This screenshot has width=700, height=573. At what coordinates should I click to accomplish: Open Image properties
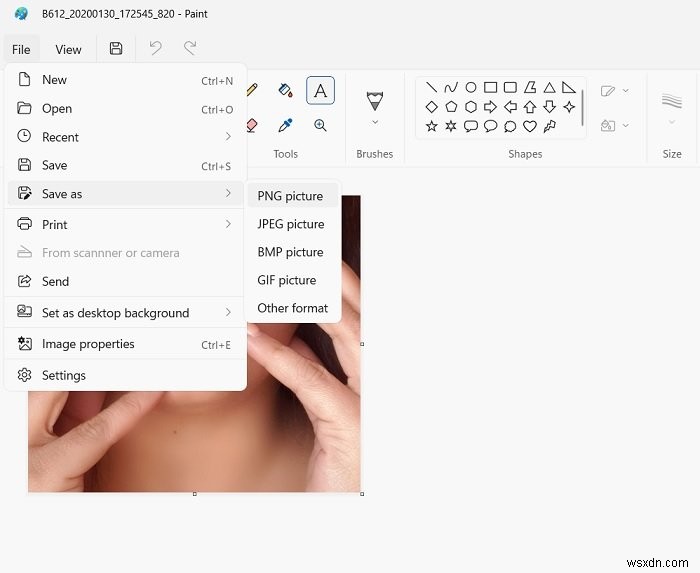[x=125, y=344]
